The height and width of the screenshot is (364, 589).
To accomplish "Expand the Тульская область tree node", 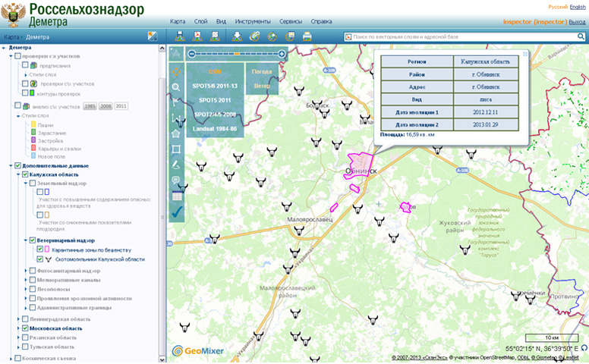I will (x=18, y=347).
